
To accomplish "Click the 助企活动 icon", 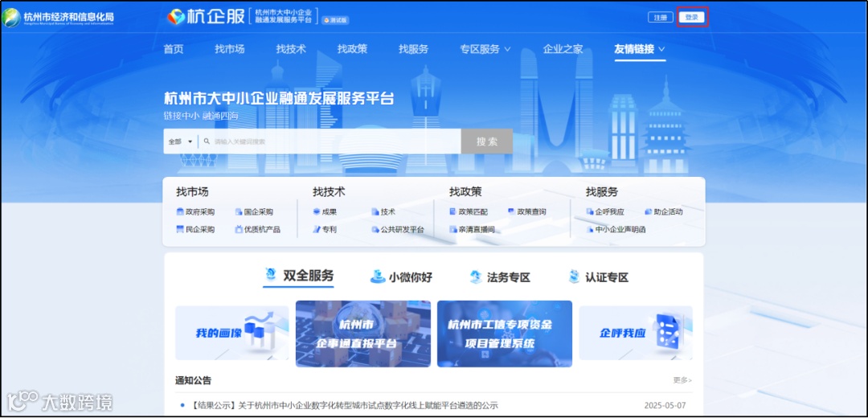I will coord(649,211).
